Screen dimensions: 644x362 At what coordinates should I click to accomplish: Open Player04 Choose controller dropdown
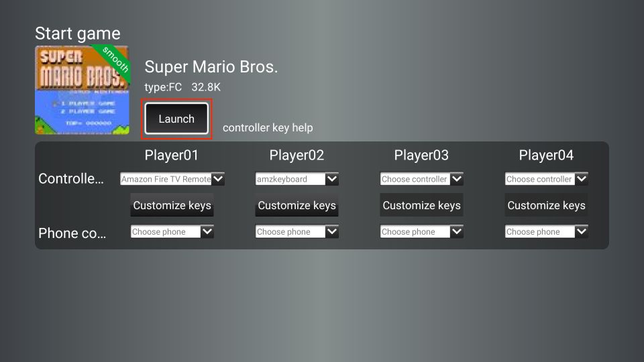pyautogui.click(x=546, y=179)
